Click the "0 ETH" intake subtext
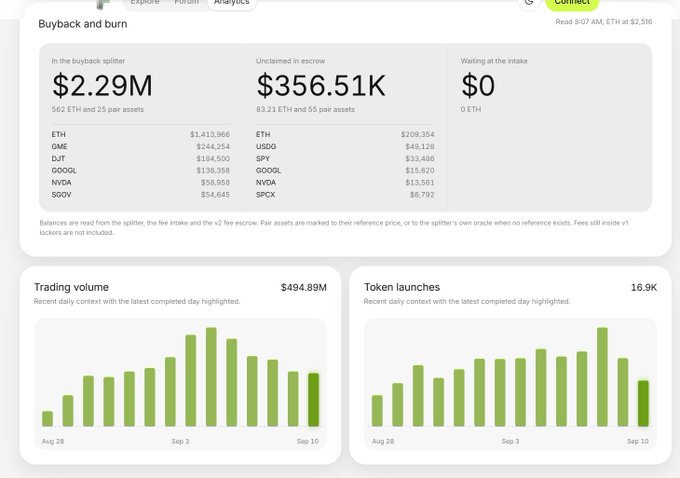680x478 pixels. [471, 109]
